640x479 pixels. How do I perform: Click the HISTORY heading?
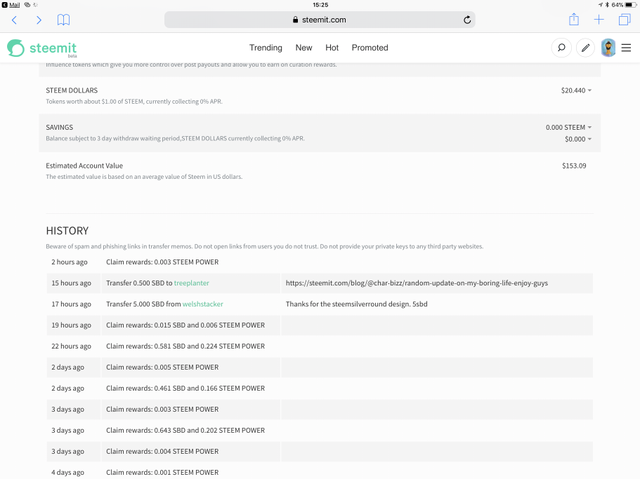click(67, 231)
